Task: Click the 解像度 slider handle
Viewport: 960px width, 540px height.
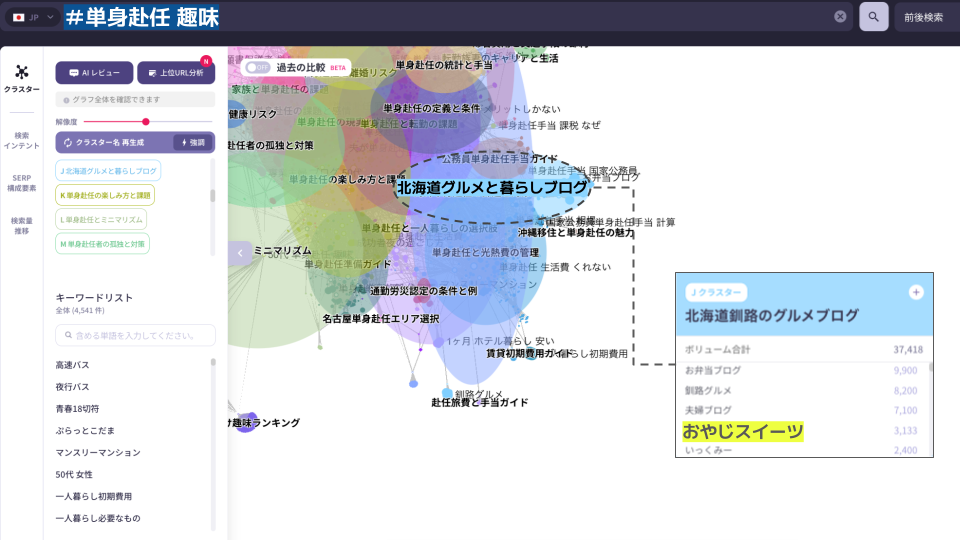Action: [x=146, y=121]
